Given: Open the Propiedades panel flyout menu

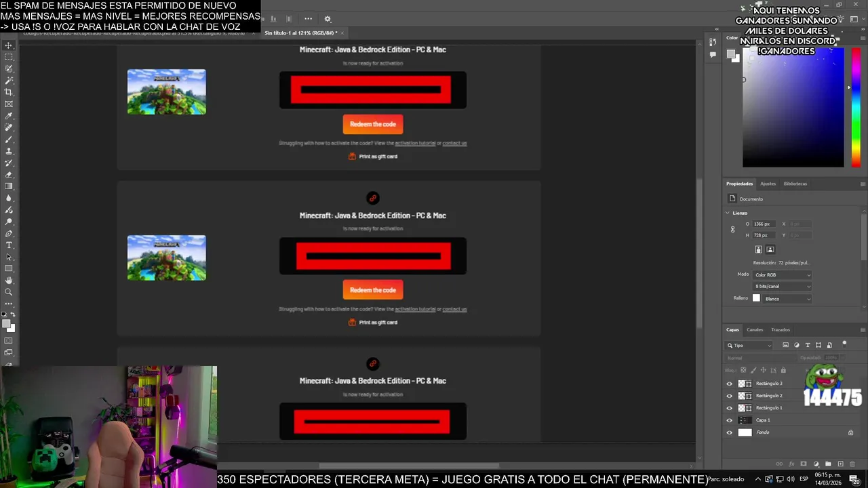Looking at the screenshot, I should [x=863, y=184].
